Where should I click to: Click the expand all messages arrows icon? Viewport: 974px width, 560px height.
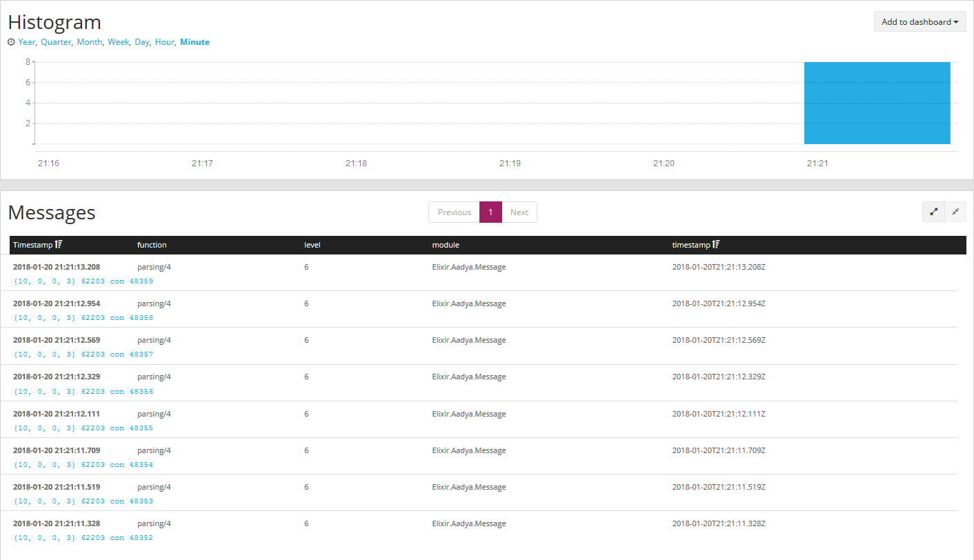(933, 212)
